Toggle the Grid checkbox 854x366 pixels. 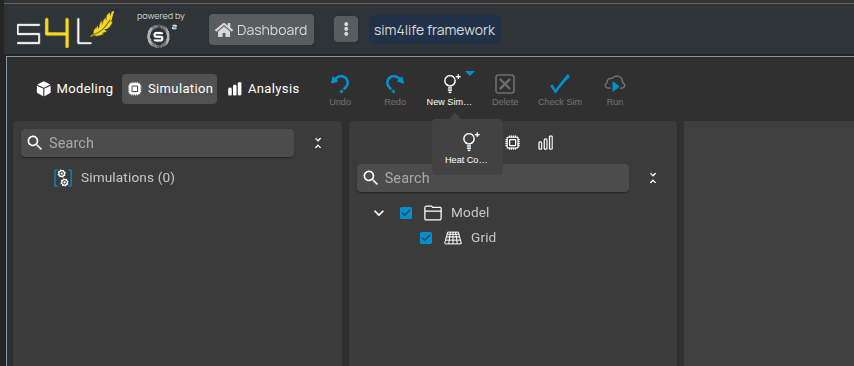tap(426, 238)
